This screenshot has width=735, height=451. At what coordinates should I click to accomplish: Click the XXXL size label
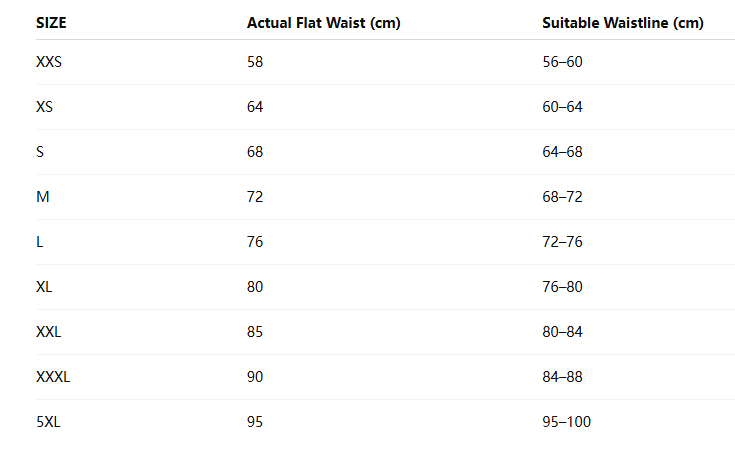tap(53, 377)
